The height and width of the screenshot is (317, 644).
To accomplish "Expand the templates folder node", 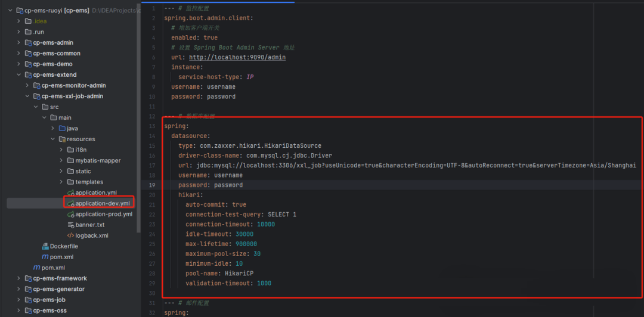I will click(62, 182).
